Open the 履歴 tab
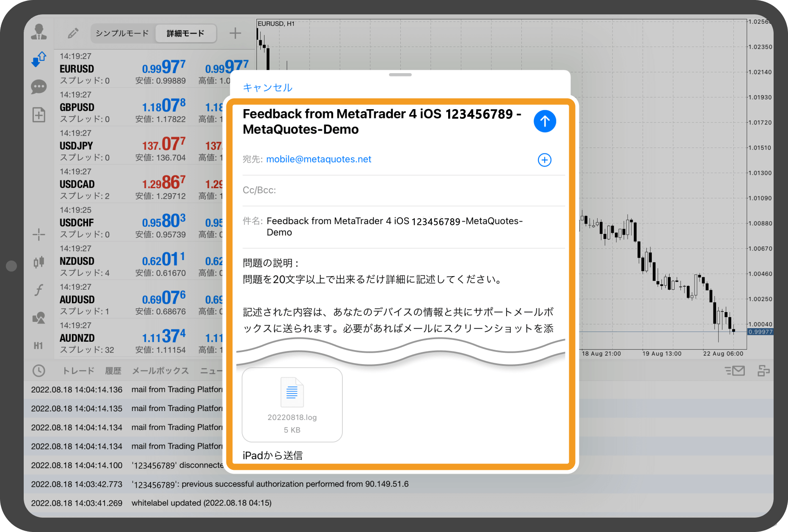 [113, 371]
